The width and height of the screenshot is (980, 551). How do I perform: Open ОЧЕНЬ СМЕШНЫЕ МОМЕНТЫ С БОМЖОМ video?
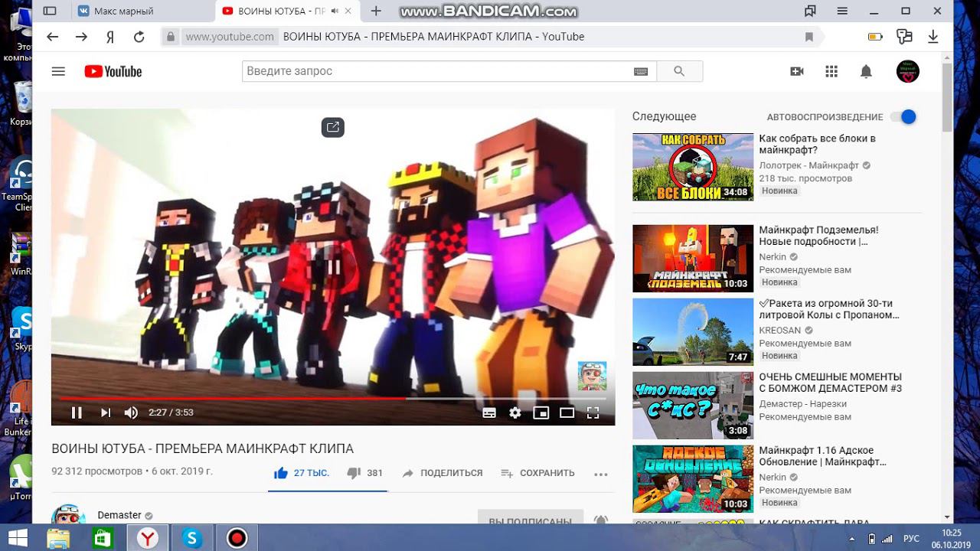[831, 383]
